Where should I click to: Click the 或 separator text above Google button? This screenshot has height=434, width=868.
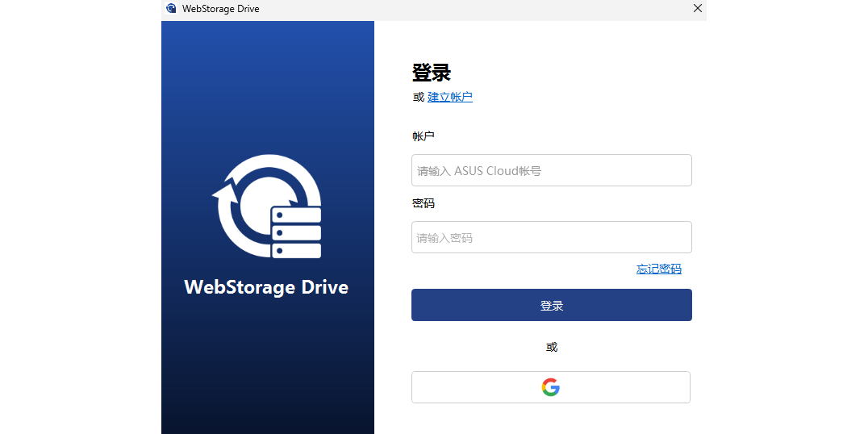coord(551,348)
